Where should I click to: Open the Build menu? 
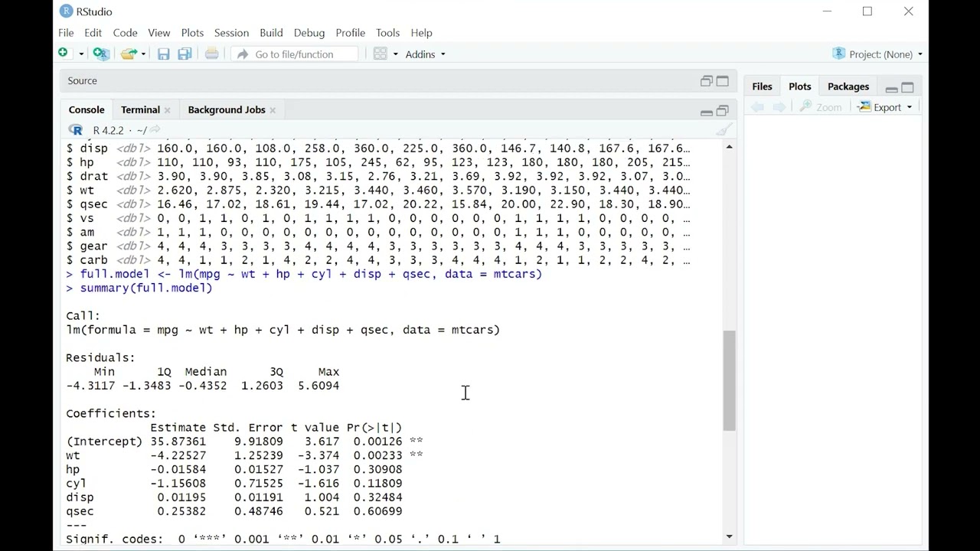271,33
